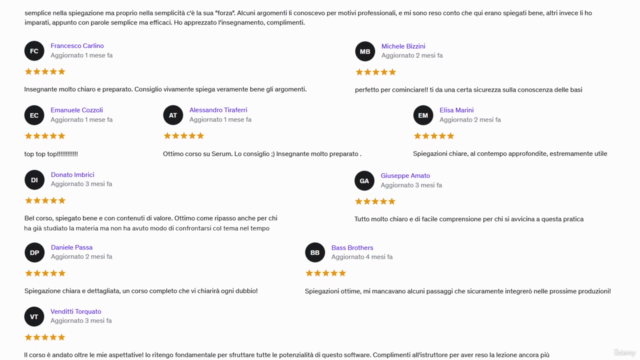Click the BB avatar for Bass Brothers
The width and height of the screenshot is (640, 360).
(x=315, y=253)
